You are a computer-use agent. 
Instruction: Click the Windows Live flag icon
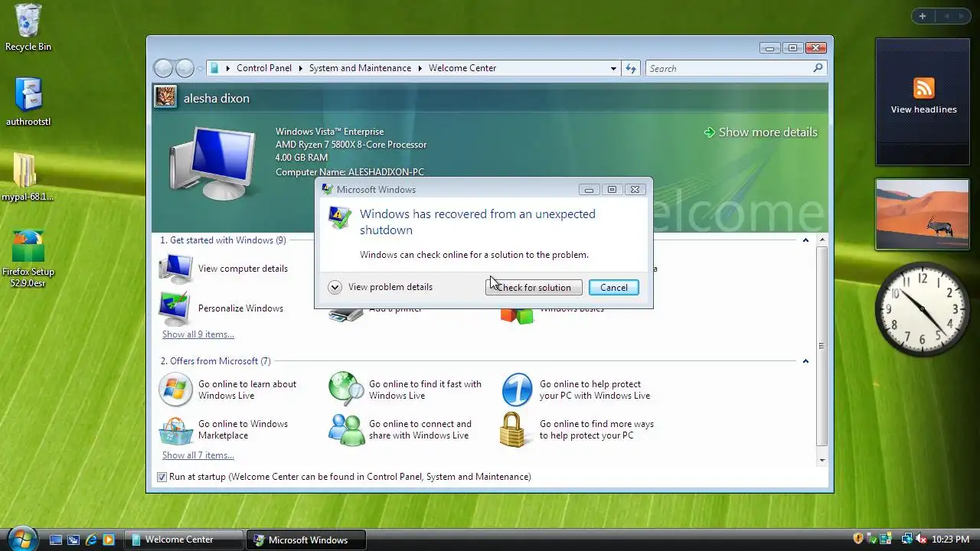[x=175, y=390]
